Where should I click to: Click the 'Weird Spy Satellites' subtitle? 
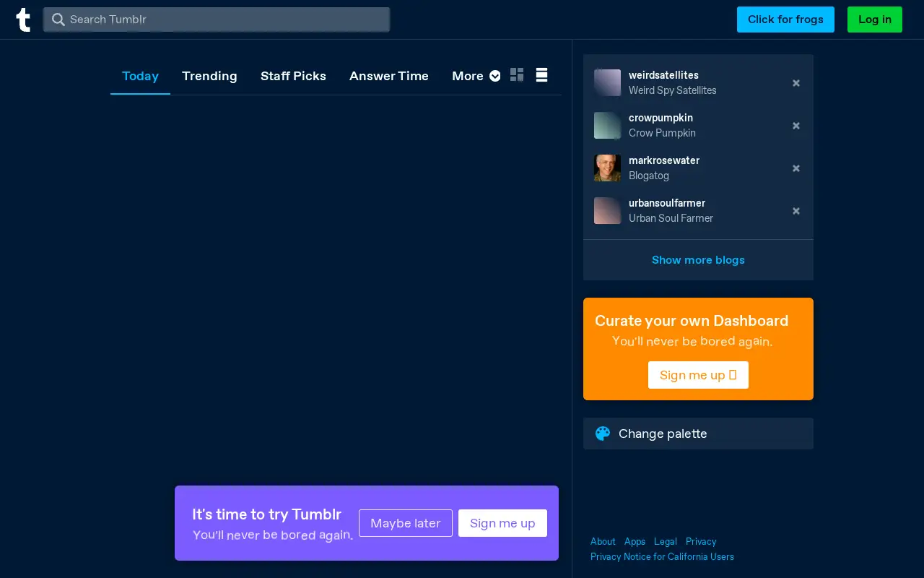point(673,90)
